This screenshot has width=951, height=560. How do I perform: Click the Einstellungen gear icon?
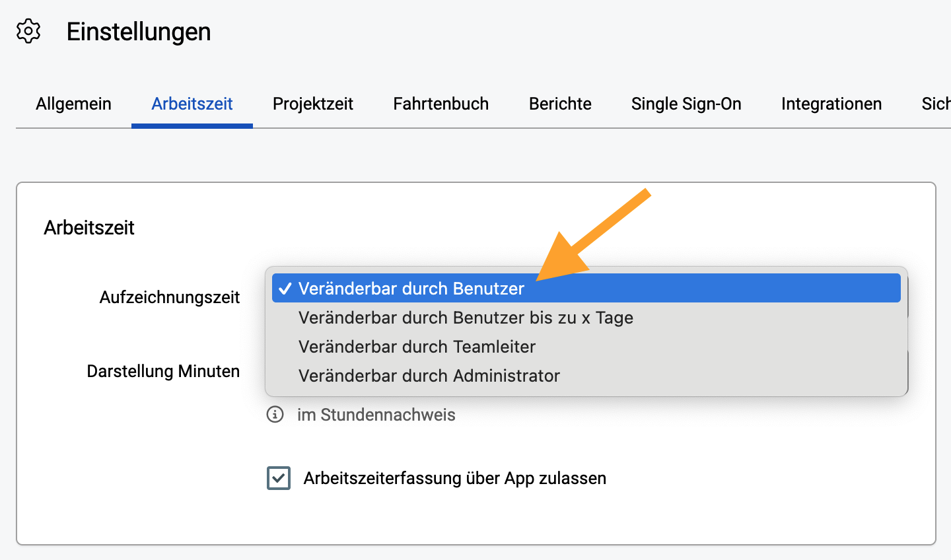pyautogui.click(x=28, y=31)
